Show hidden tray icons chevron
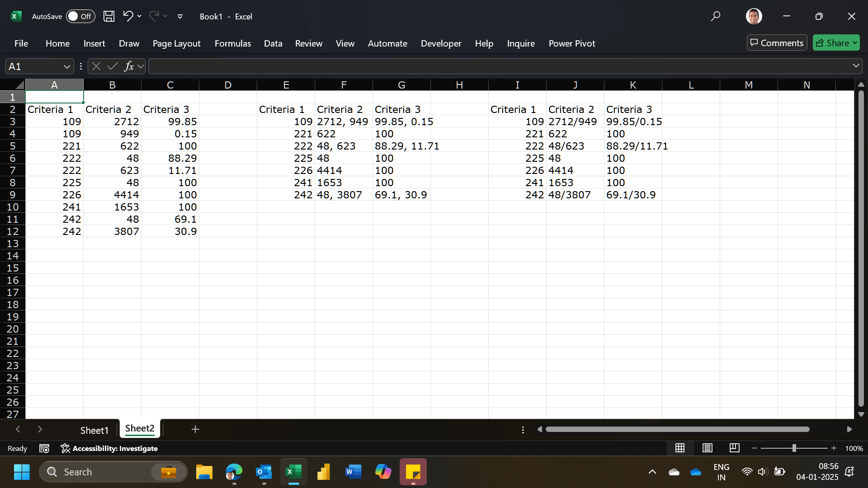Image resolution: width=868 pixels, height=488 pixels. tap(652, 472)
